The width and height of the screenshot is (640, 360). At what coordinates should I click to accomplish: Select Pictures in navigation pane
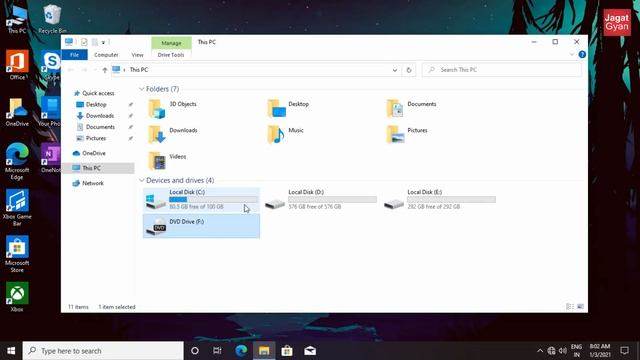tap(96, 139)
